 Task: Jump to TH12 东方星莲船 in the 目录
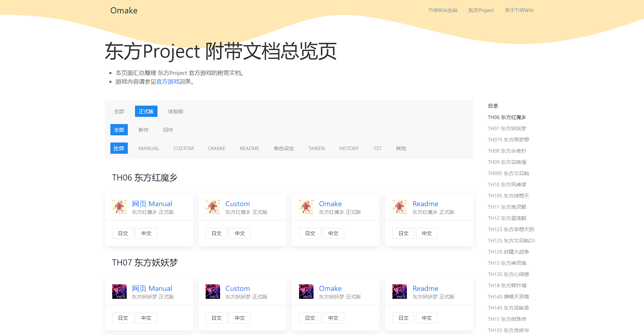(x=507, y=218)
